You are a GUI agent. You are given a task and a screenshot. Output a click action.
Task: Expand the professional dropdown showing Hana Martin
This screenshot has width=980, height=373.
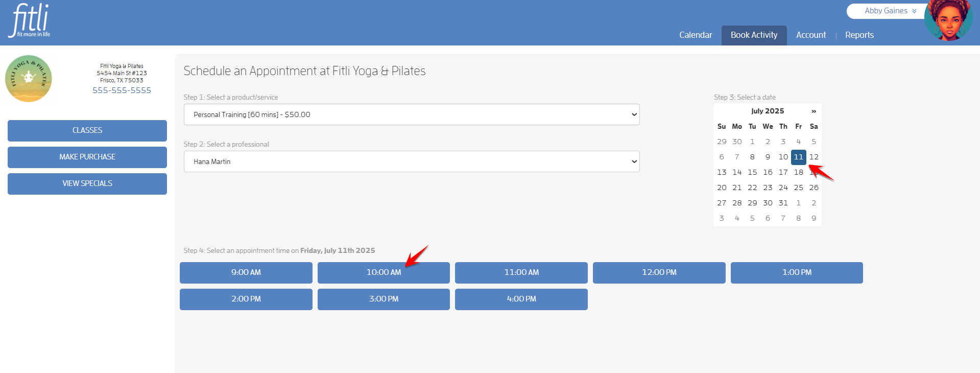point(412,161)
